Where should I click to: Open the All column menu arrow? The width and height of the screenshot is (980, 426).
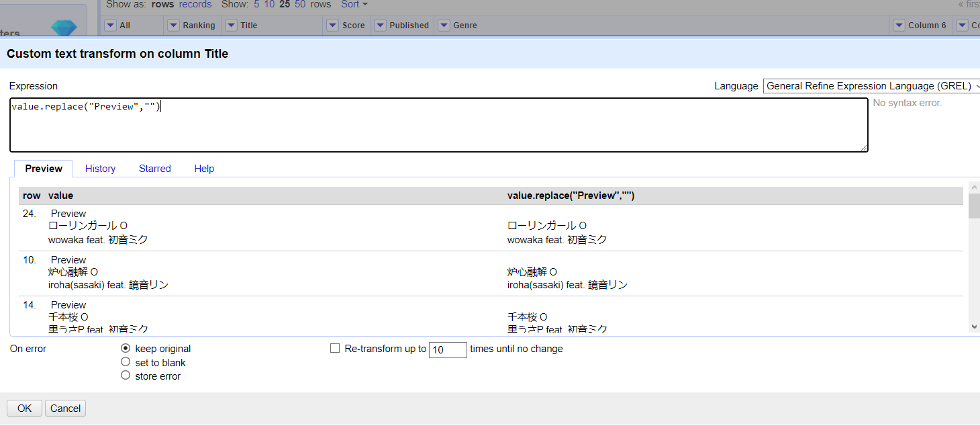point(111,26)
